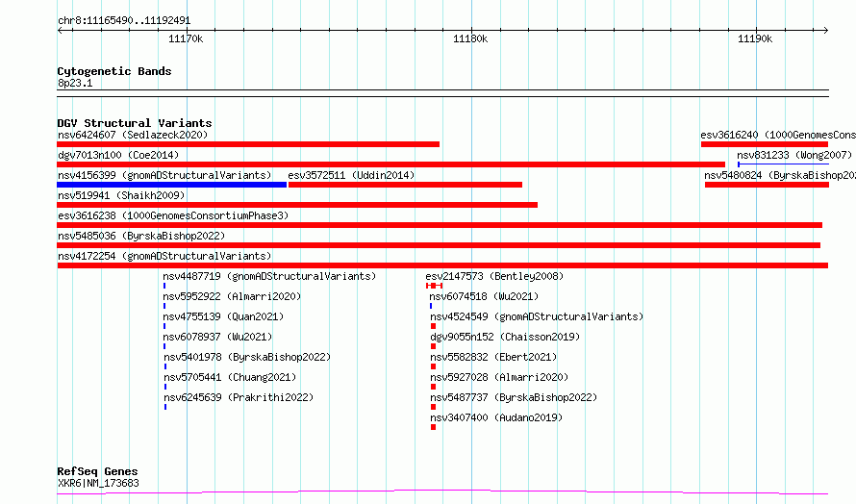856x504 pixels.
Task: Click the red bar for esv3572511
Action: point(405,185)
